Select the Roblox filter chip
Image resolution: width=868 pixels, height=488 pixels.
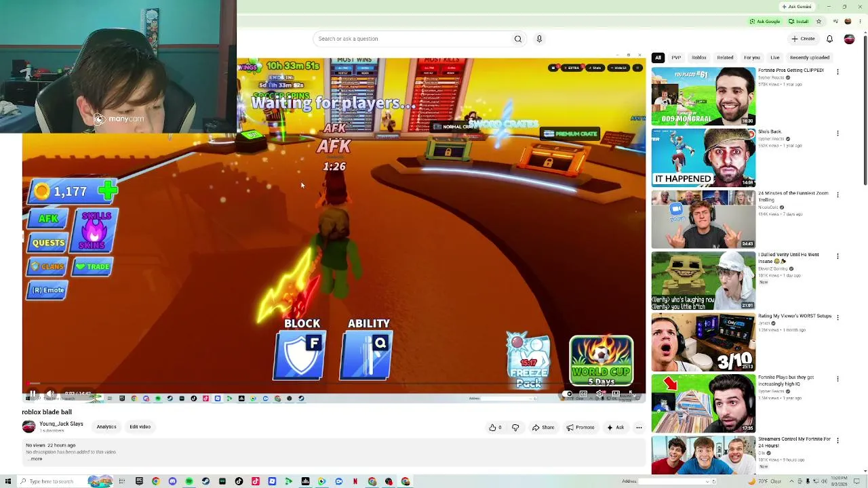(x=699, y=58)
